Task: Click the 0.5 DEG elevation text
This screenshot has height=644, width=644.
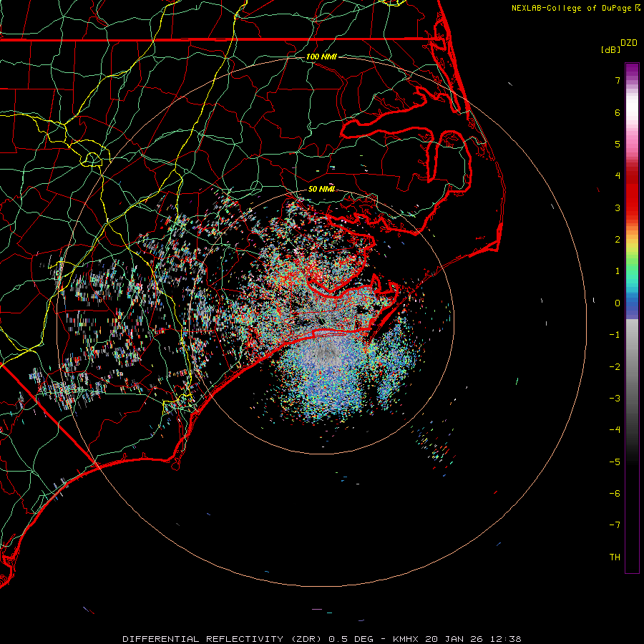Action: (x=351, y=639)
